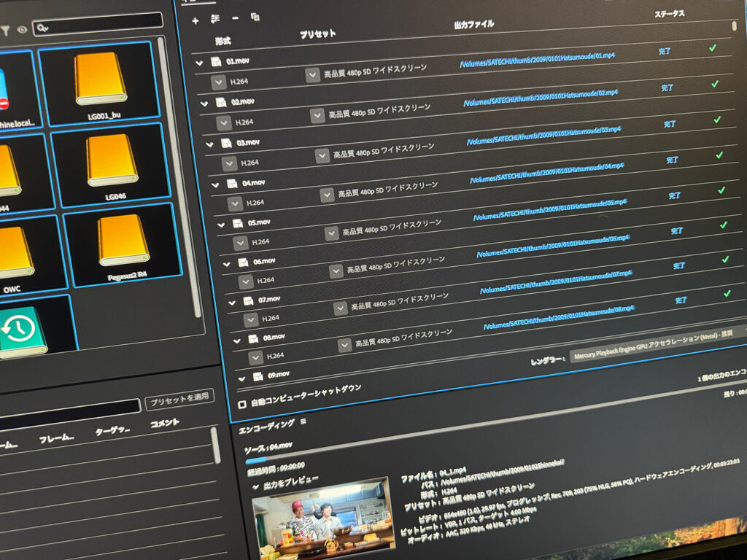Click the Add Source plus icon

pos(195,20)
